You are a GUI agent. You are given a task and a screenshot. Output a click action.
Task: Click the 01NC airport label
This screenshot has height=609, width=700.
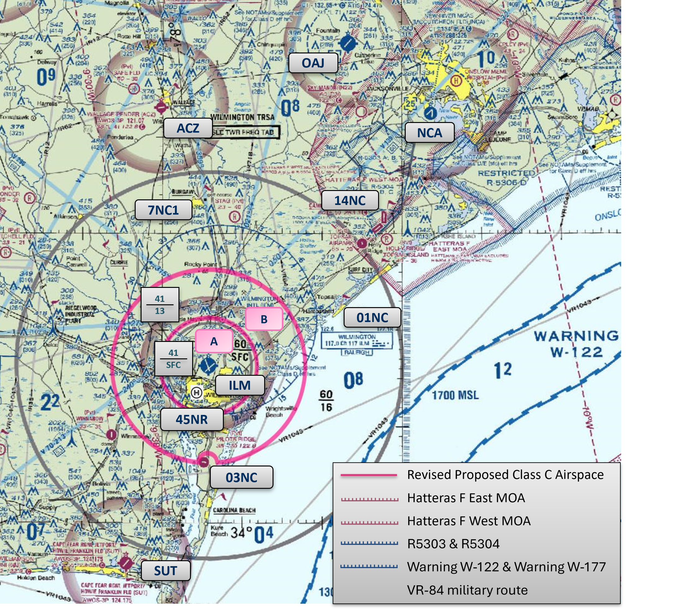coord(372,317)
